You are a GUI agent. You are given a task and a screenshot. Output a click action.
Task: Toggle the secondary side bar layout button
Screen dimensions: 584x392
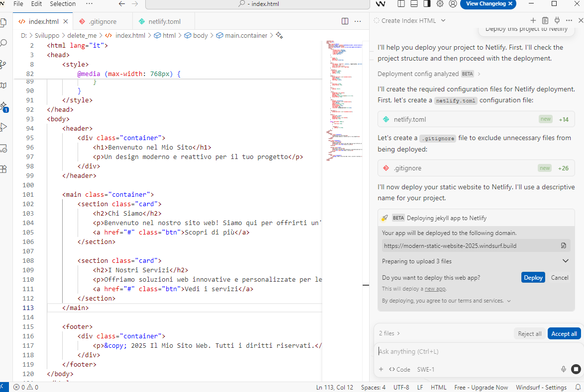[426, 4]
